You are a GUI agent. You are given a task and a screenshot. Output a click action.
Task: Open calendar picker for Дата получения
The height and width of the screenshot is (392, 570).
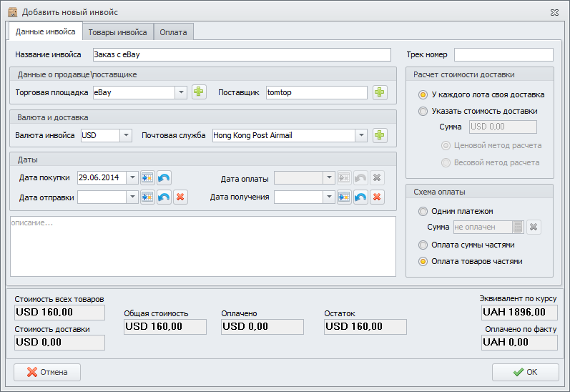(x=344, y=197)
